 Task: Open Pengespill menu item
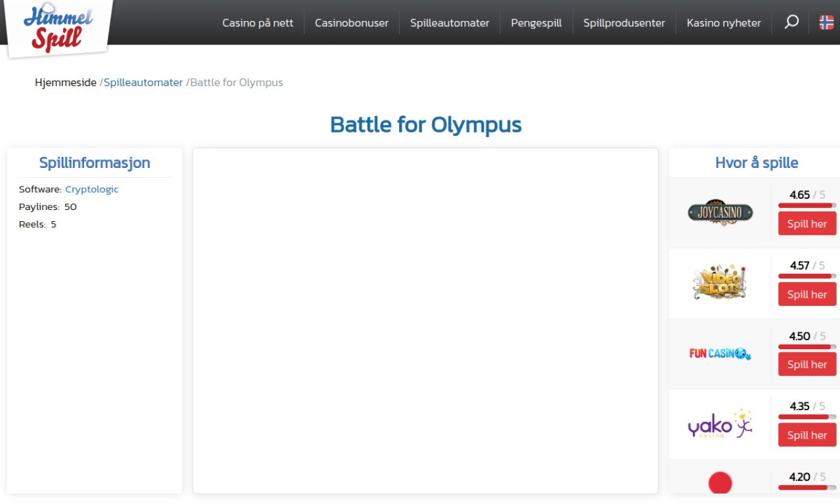coord(536,23)
